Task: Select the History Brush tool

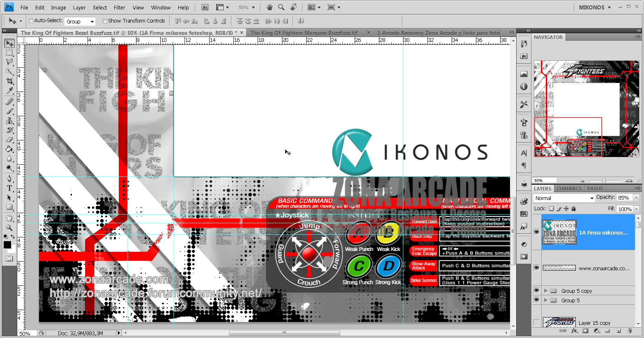Action: click(9, 130)
